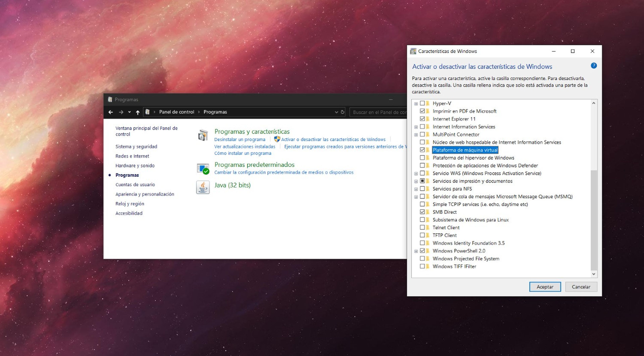Uncheck Plataforma de máquina virtual
This screenshot has width=644, height=356.
[x=422, y=150]
